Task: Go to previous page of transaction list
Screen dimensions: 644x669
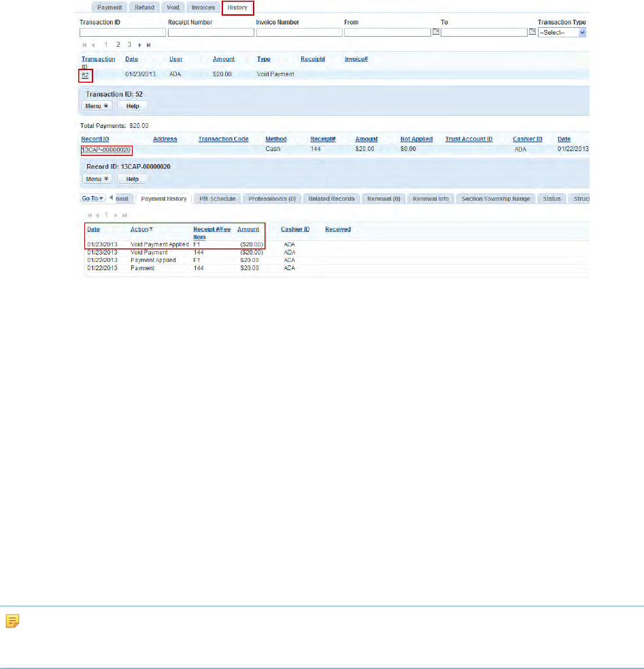Action: click(93, 45)
